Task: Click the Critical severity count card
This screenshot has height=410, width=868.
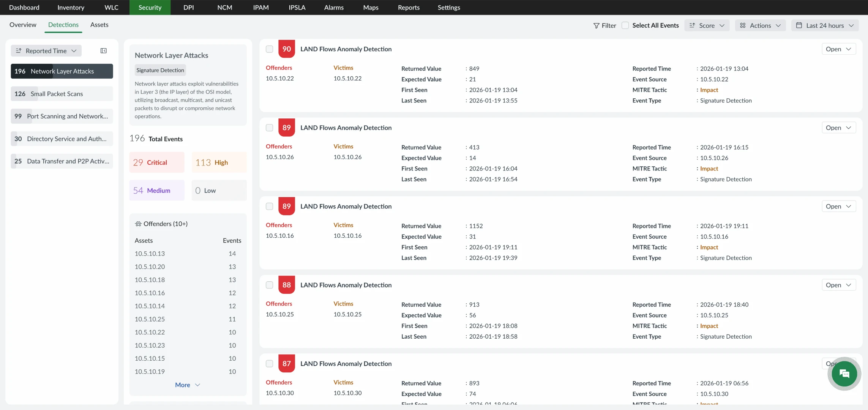Action: (x=156, y=162)
